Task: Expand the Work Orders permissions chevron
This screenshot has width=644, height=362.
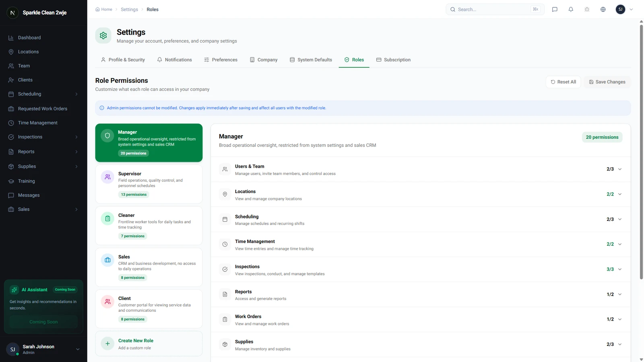Action: click(620, 319)
